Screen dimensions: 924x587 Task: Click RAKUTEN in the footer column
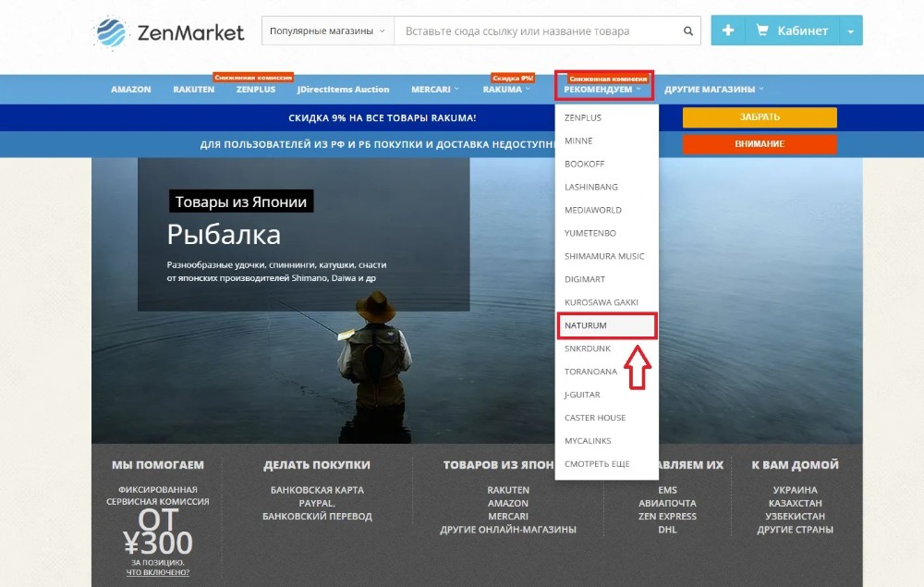(x=508, y=490)
